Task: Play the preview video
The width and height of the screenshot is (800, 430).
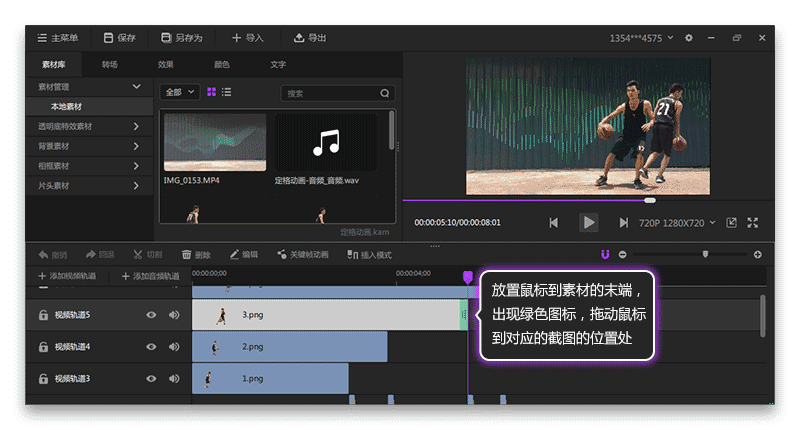Action: point(589,223)
